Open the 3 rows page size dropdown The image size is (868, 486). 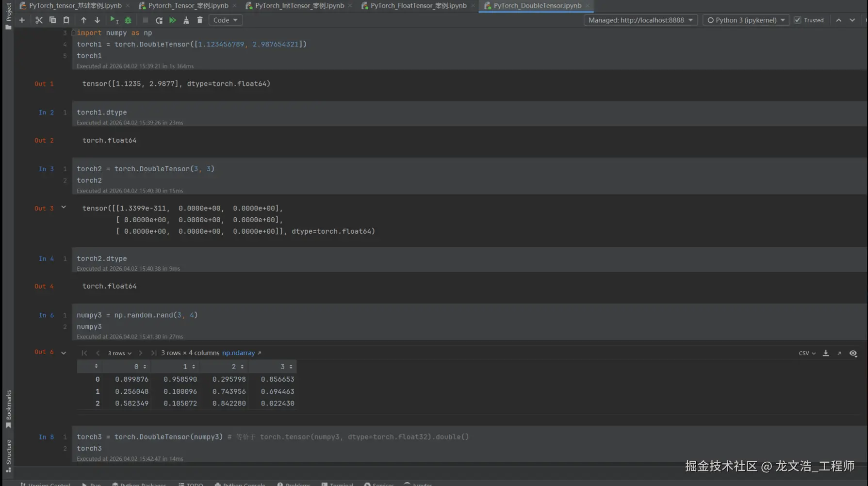coord(119,353)
